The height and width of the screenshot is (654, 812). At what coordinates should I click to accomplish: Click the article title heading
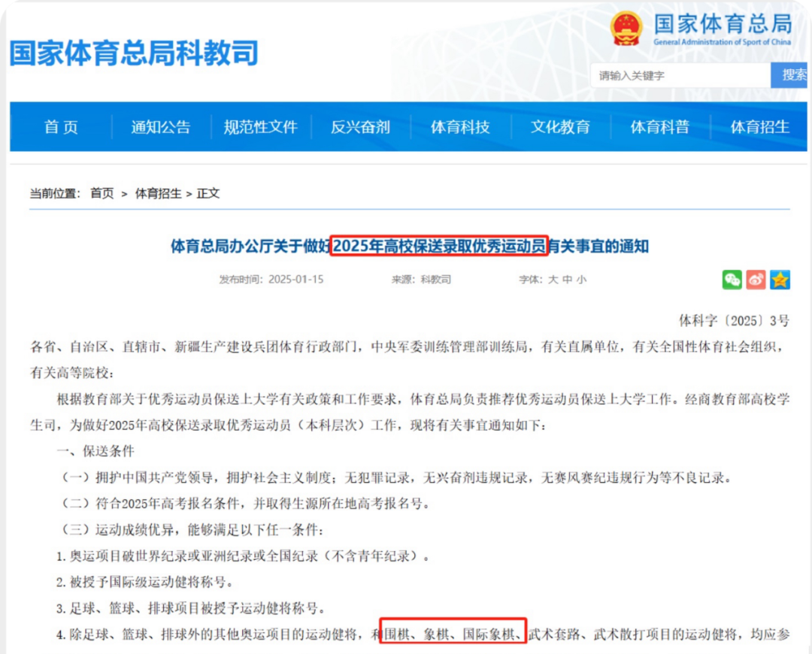click(x=410, y=246)
